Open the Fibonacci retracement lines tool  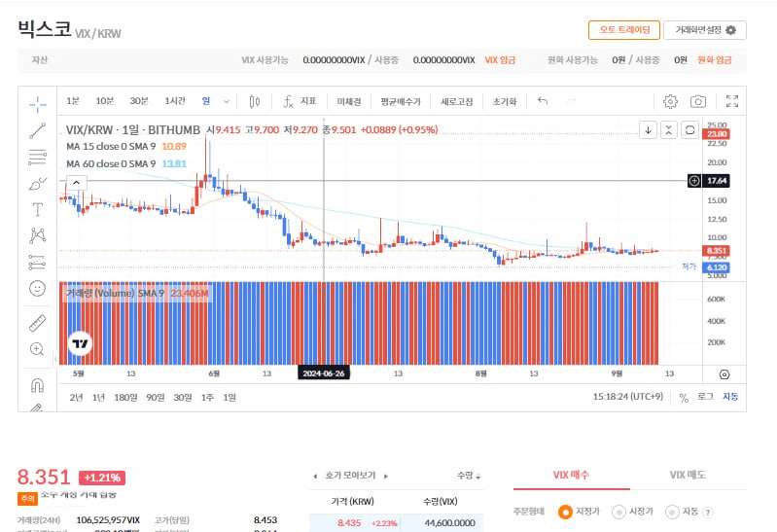click(38, 158)
